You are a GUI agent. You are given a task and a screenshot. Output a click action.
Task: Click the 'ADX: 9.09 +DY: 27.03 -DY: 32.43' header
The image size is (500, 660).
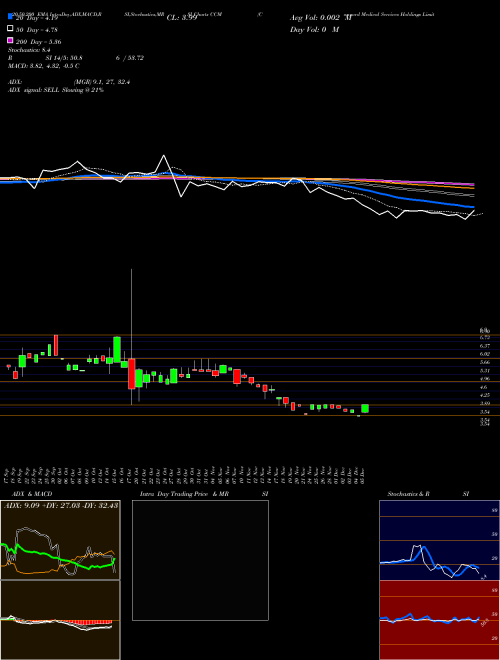(x=61, y=505)
